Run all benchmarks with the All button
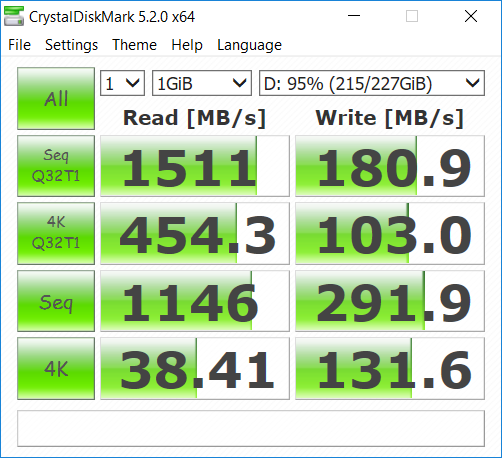Screen dimensions: 502x458 click(x=56, y=98)
